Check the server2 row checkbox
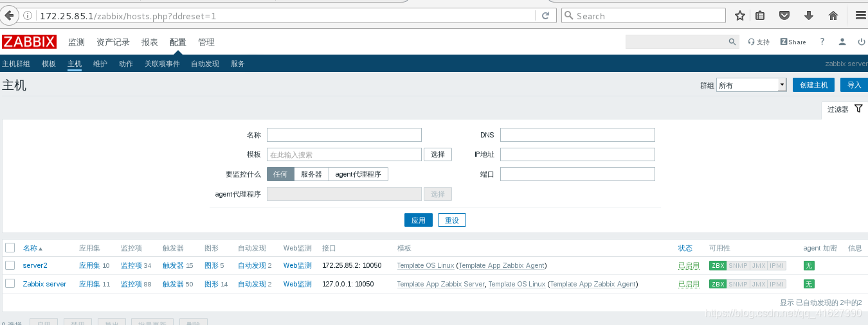This screenshot has height=325, width=868. point(10,265)
